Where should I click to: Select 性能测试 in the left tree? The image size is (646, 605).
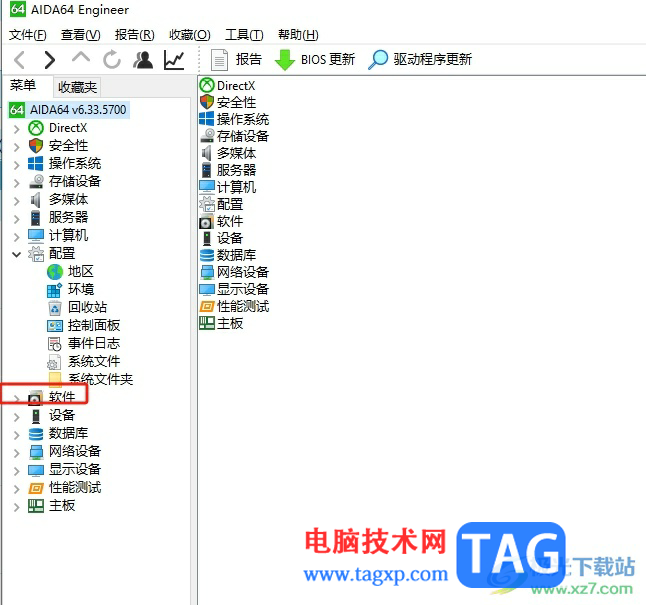point(75,487)
